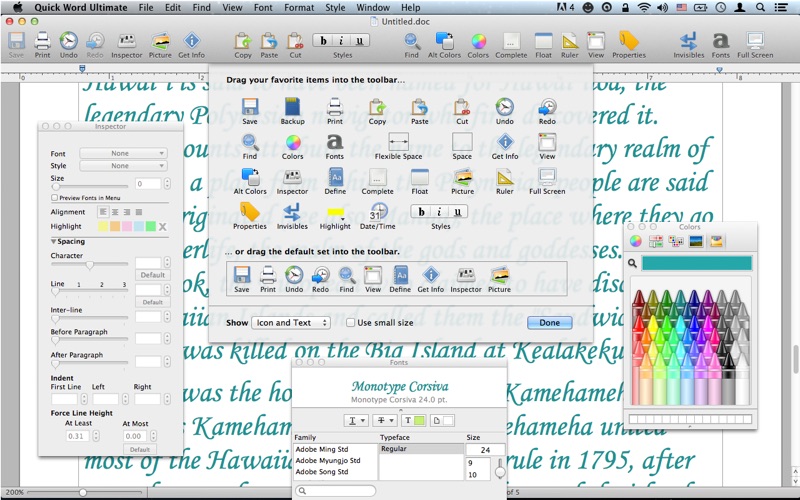The width and height of the screenshot is (800, 500).
Task: Enable Use small size checkbox
Action: click(x=351, y=322)
